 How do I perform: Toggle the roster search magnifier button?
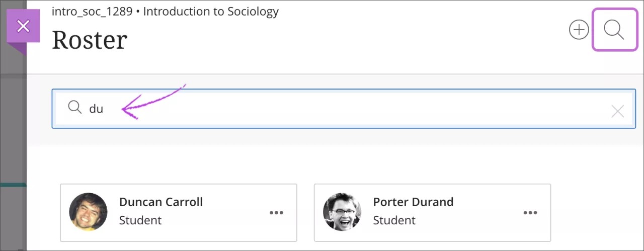point(614,30)
